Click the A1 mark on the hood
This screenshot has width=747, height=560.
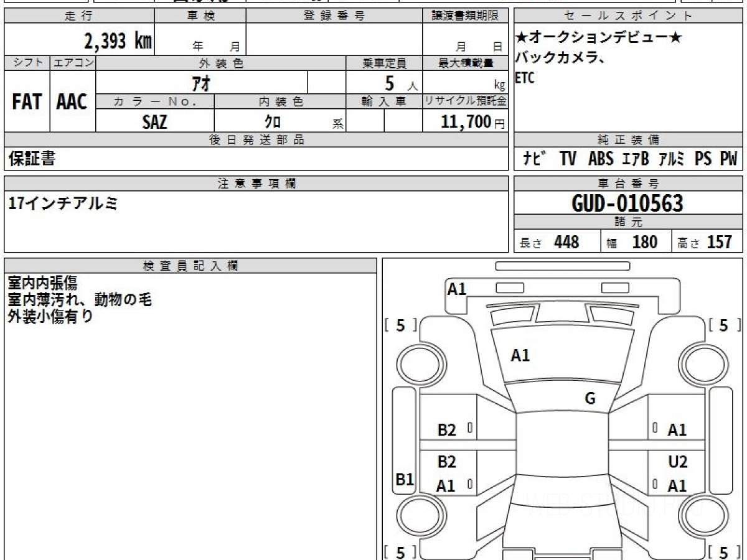520,356
